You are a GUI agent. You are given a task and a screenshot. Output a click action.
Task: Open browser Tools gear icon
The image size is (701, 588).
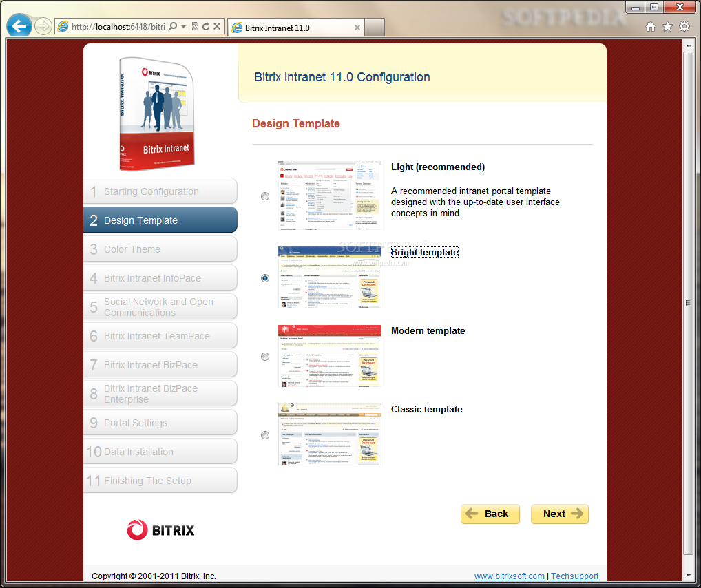click(684, 27)
